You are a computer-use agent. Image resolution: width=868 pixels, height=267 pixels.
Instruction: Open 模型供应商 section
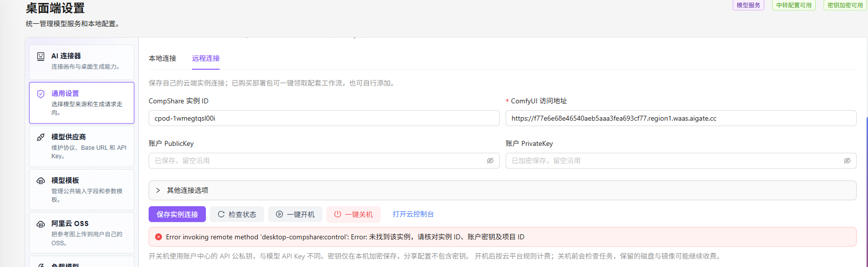click(81, 146)
